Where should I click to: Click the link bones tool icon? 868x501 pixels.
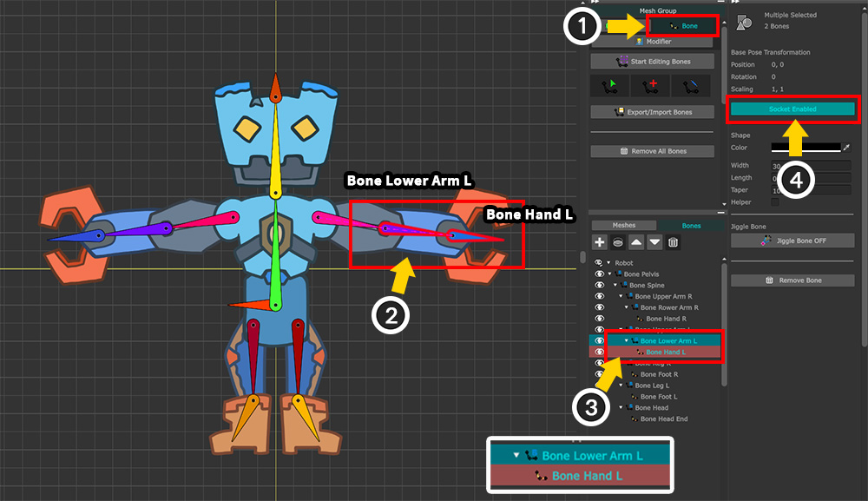pyautogui.click(x=690, y=85)
